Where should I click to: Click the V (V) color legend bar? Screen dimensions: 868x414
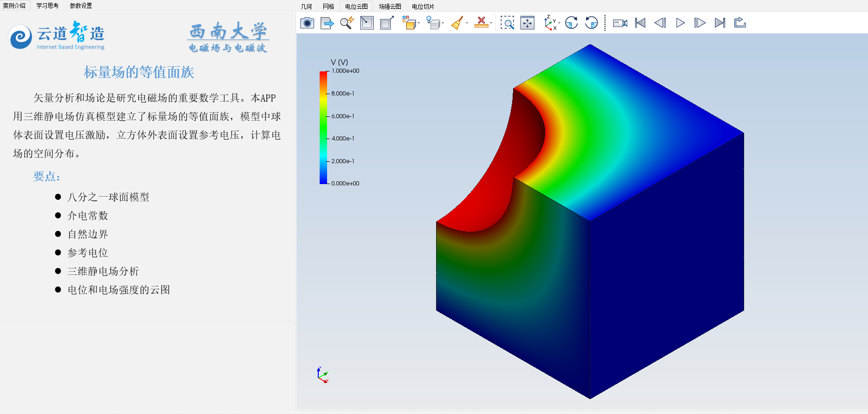click(x=323, y=127)
